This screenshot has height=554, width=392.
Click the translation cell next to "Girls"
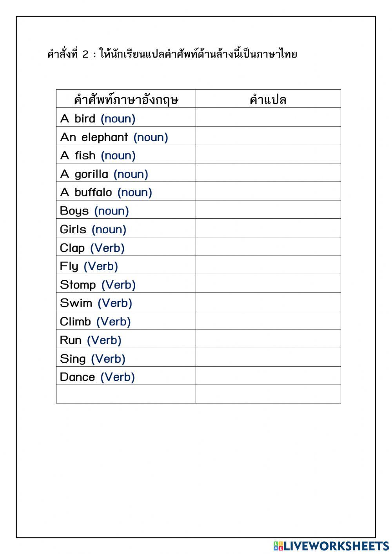point(268,228)
